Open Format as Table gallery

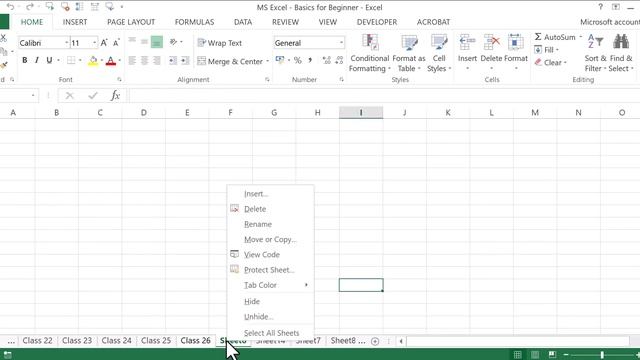click(409, 53)
